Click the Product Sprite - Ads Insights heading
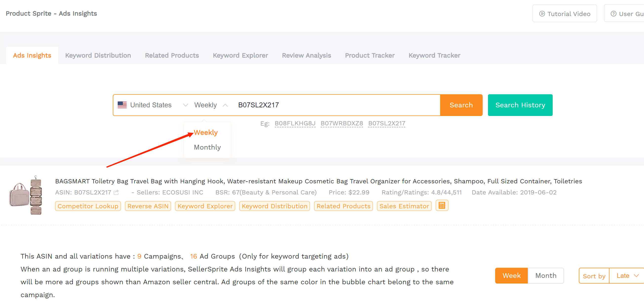 pos(51,14)
